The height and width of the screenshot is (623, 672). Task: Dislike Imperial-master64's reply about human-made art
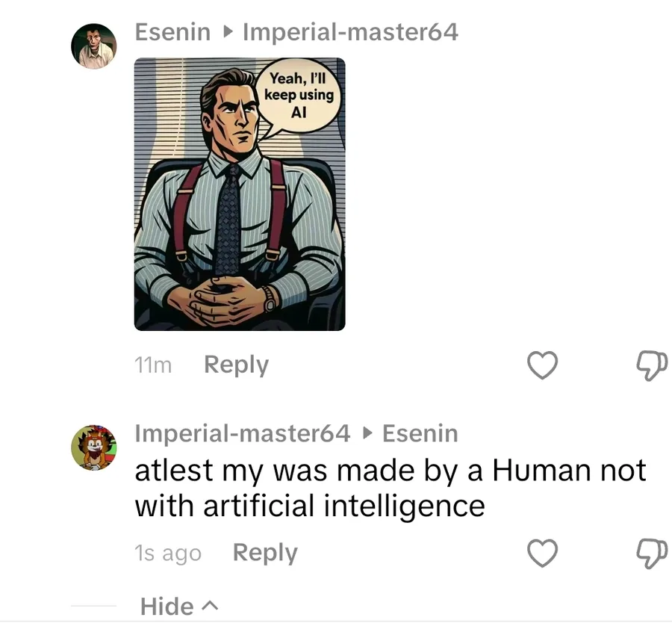coord(652,553)
